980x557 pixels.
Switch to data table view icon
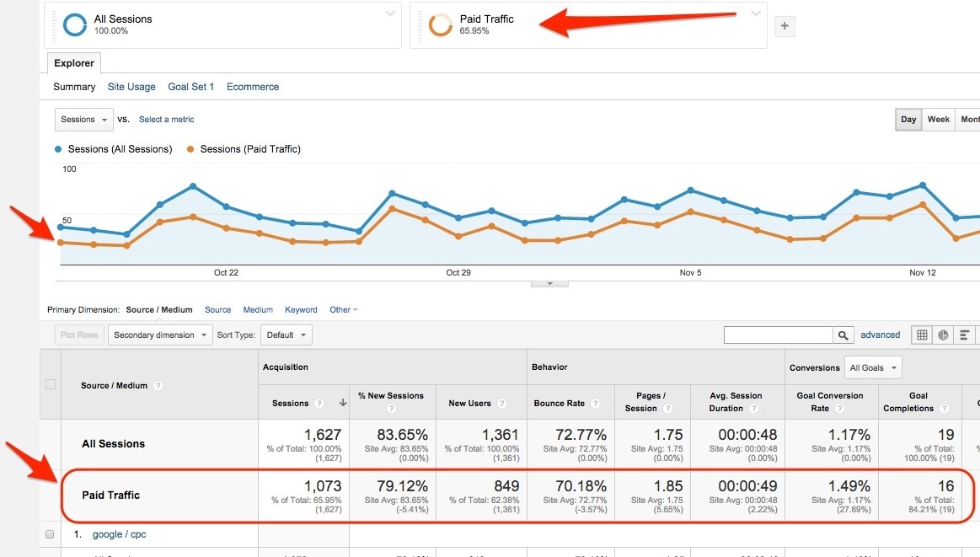(922, 335)
